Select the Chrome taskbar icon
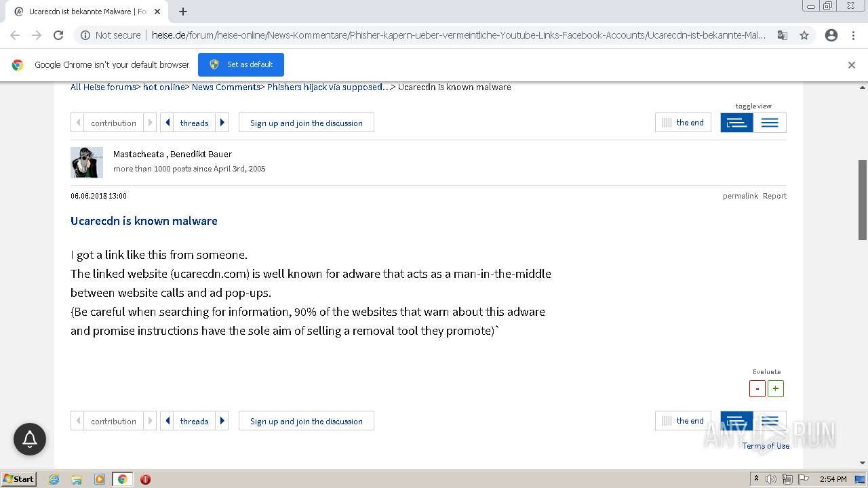The height and width of the screenshot is (488, 868). click(x=122, y=479)
